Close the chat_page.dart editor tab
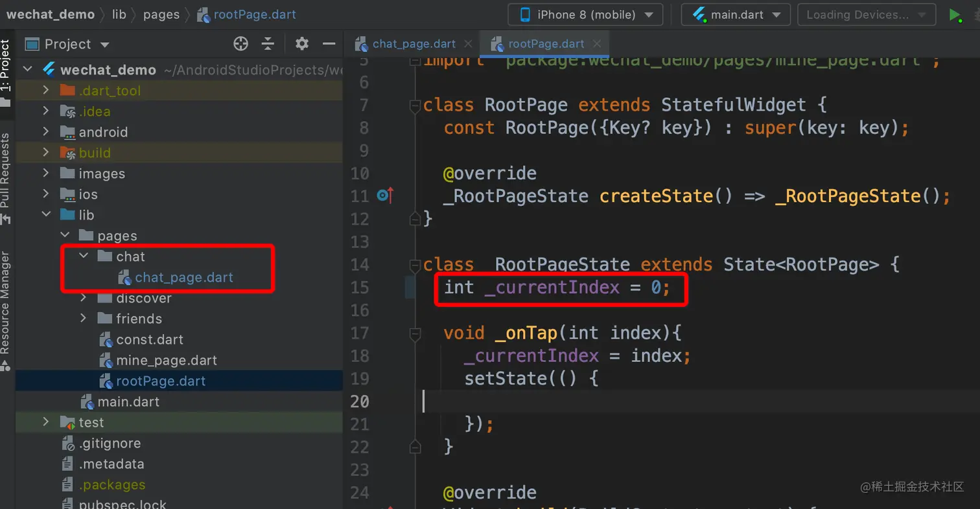Viewport: 980px width, 509px height. click(x=467, y=44)
